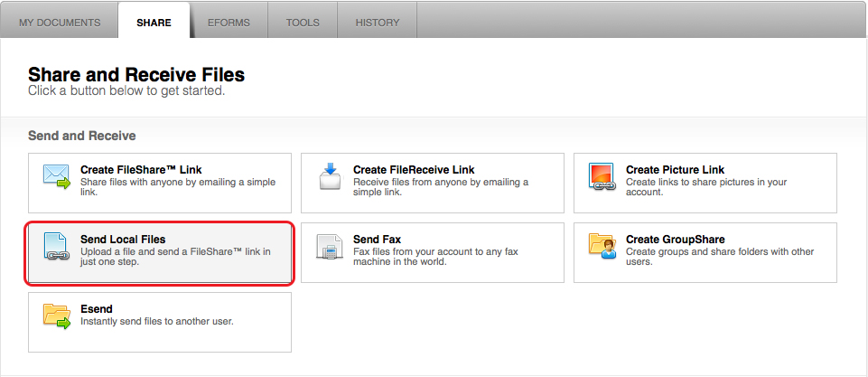This screenshot has height=377, width=868.
Task: Click the 'Send and Receive' section heading
Action: (x=82, y=136)
